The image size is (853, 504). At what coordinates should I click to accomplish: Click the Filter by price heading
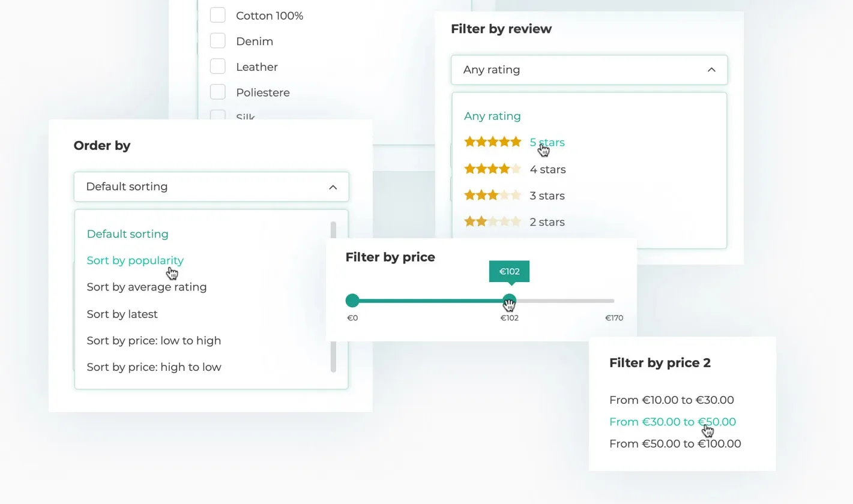pyautogui.click(x=390, y=257)
